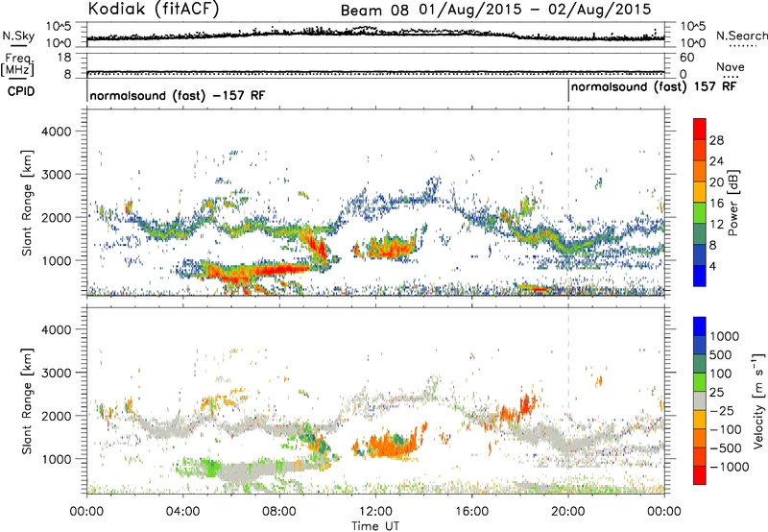Click the 'Time UT' axis title

tap(375, 526)
